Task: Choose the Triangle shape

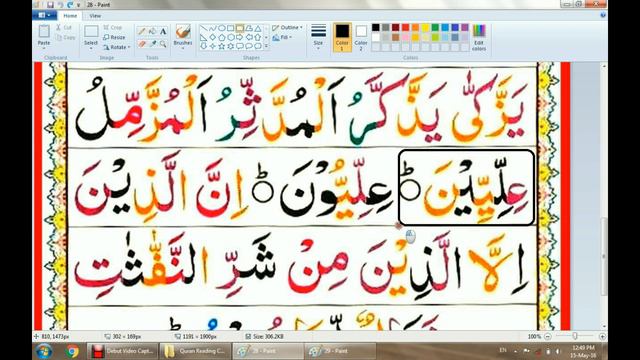Action: tap(258, 29)
